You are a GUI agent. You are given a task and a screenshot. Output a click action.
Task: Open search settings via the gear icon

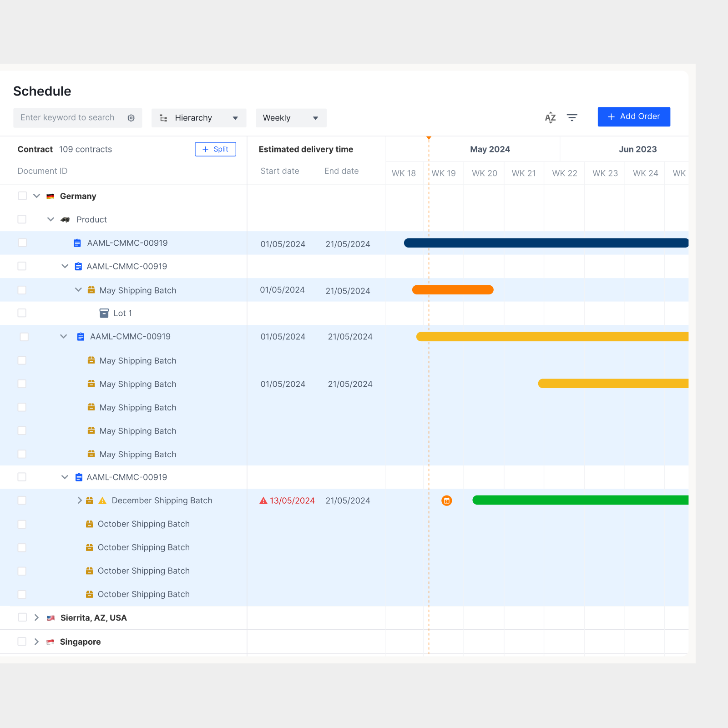tap(131, 118)
